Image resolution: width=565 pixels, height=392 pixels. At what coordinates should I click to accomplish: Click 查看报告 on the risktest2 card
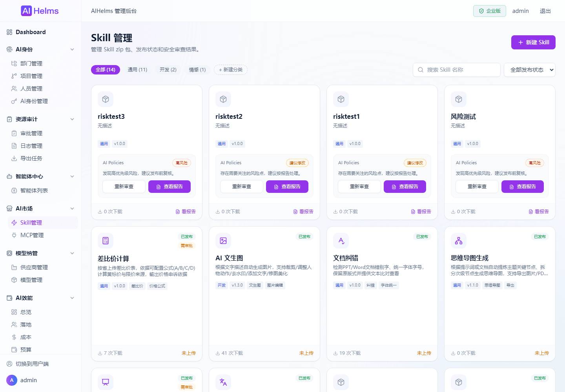pos(287,187)
